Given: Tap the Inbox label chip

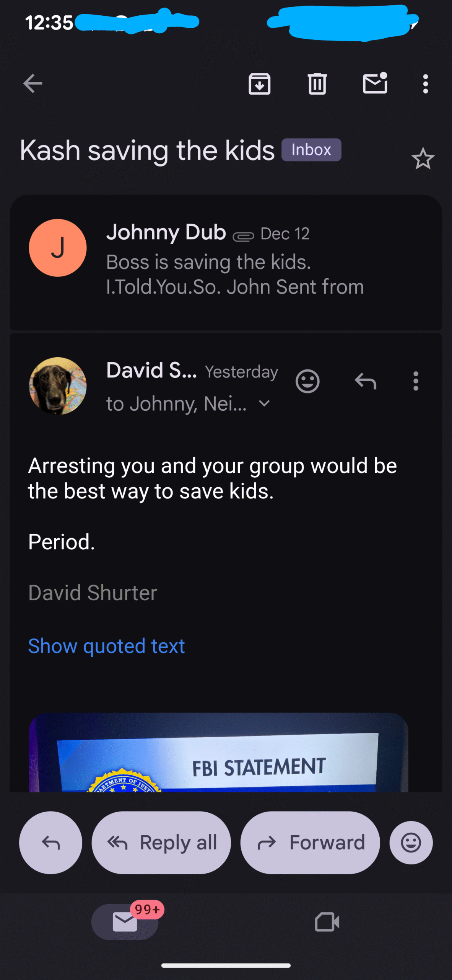Looking at the screenshot, I should click(311, 150).
